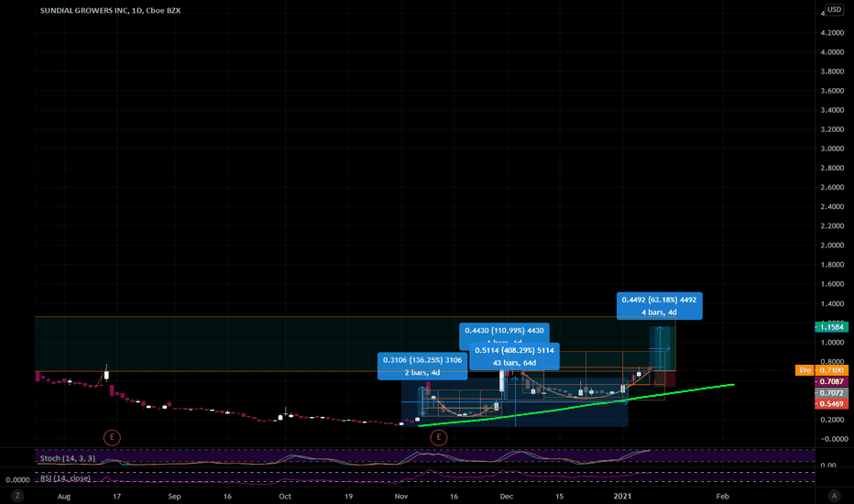
Task: Click the August earnings E marker
Action: (112, 437)
